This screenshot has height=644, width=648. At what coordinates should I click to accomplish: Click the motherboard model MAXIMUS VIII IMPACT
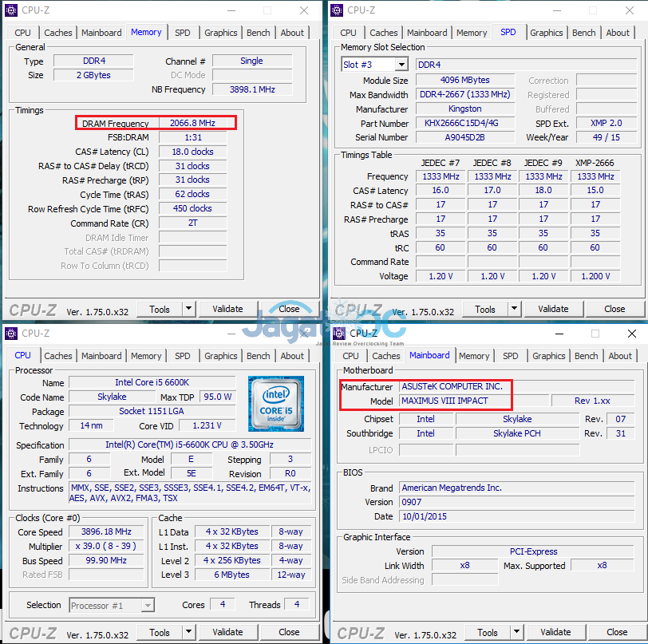(x=474, y=401)
